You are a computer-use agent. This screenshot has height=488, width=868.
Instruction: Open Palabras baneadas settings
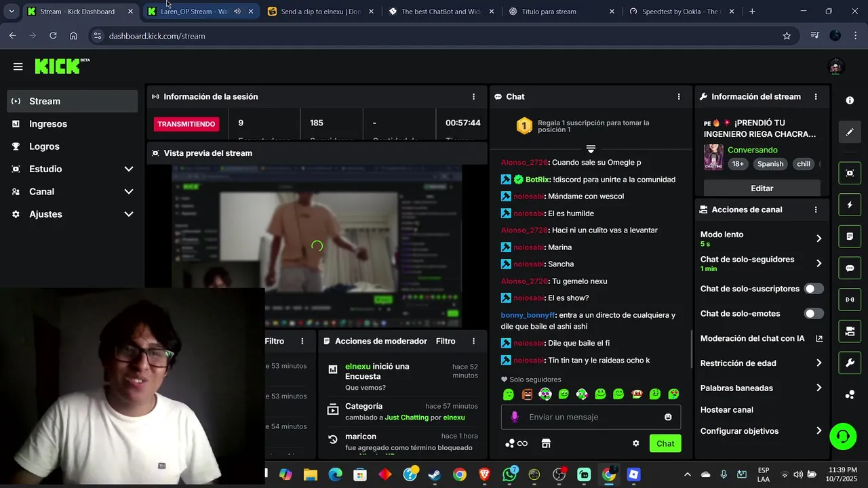click(761, 388)
